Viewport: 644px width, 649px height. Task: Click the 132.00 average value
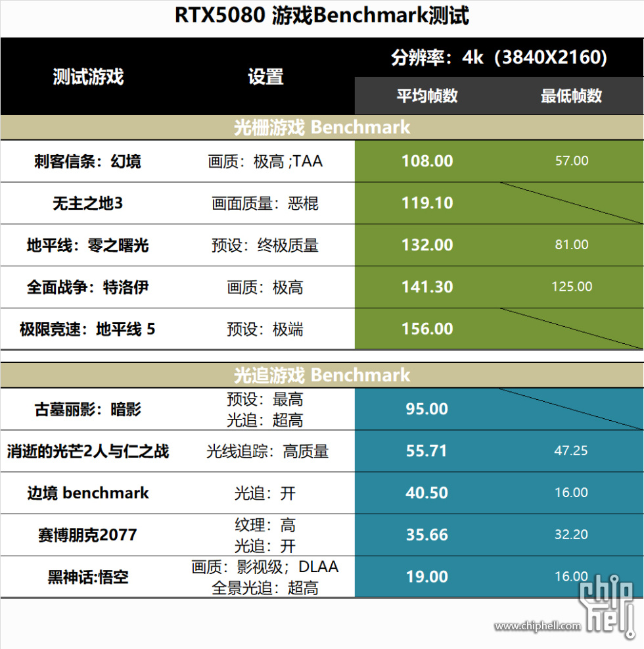[x=427, y=245]
